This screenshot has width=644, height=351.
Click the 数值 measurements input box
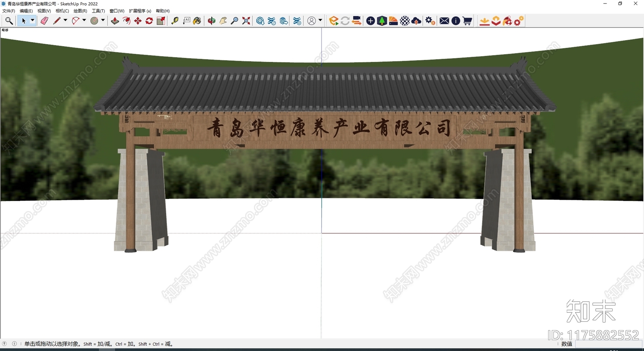click(x=608, y=344)
